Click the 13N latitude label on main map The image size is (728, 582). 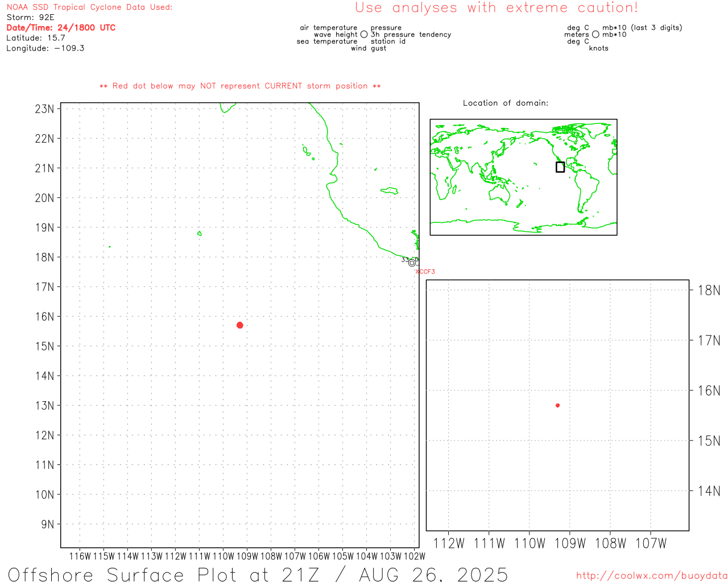pos(45,406)
